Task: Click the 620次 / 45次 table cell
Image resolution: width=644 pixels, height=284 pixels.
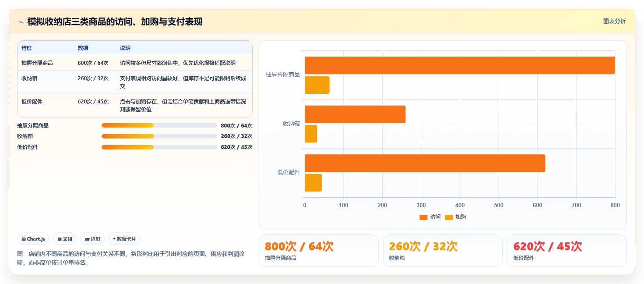Action: [93, 102]
